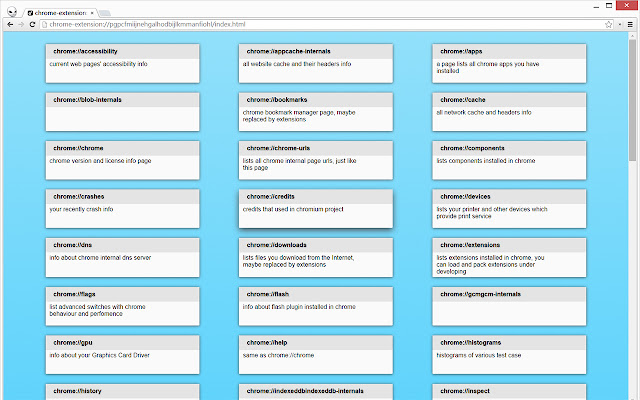Screen dimensions: 640x400
Task: Click text 'lists components installed in chrome'
Action: (x=486, y=161)
